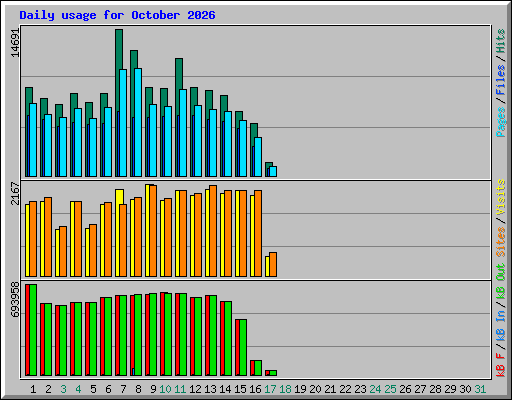Click day 16 on the x-axis
This screenshot has height=400, width=512.
click(255, 389)
